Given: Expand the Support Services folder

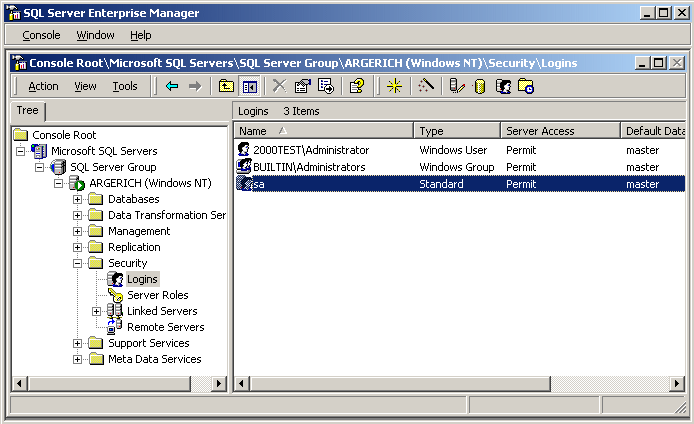Looking at the screenshot, I should [x=77, y=343].
